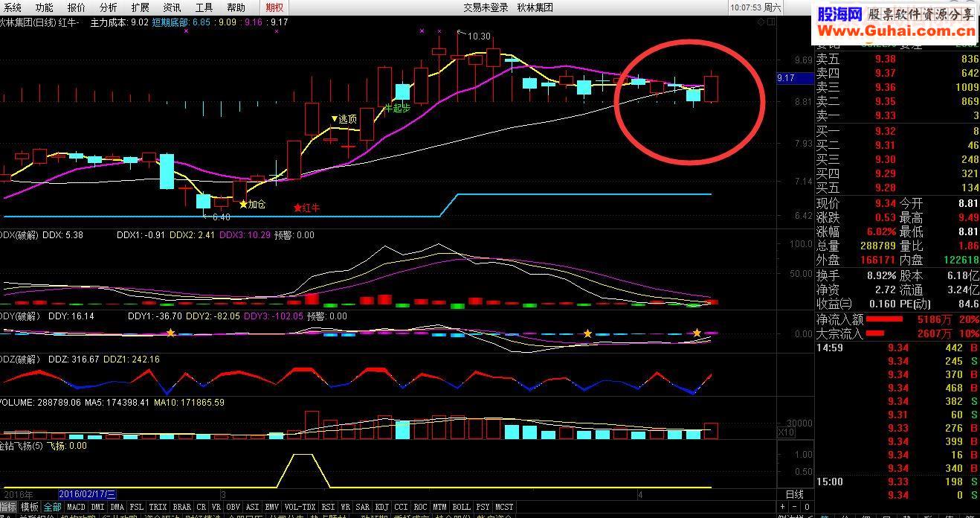Viewport: 980px width, 518px height.
Task: Click the 日线 period label
Action: (x=795, y=494)
